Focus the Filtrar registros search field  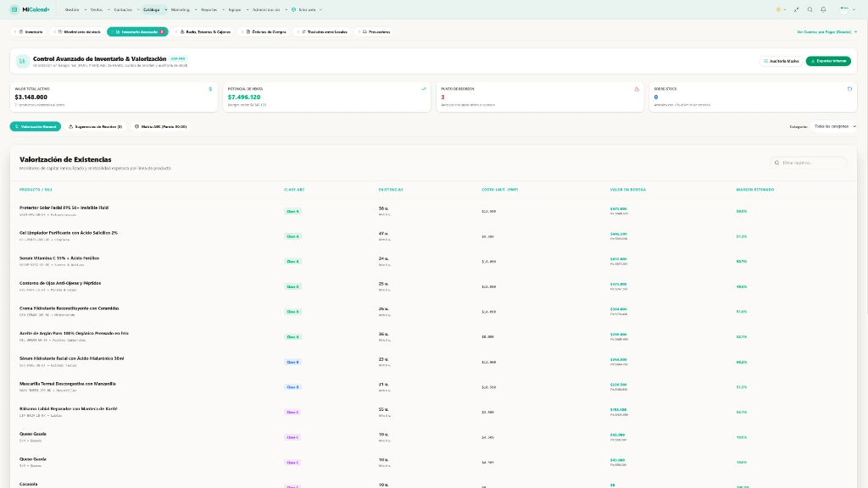tap(809, 163)
